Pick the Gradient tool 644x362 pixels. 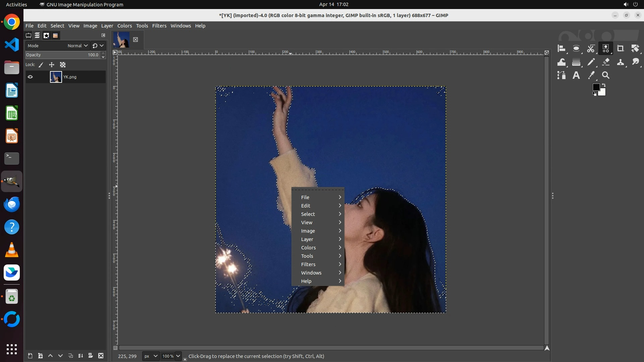pos(576,62)
